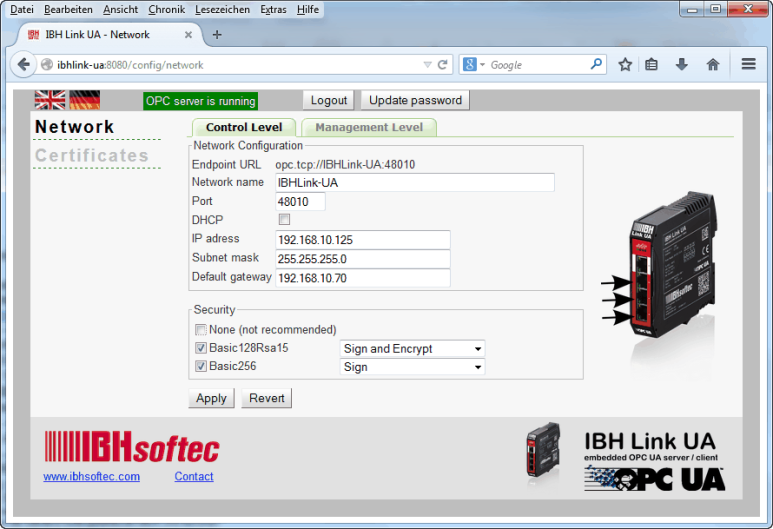Screen dimensions: 773x529
Task: Click the Network name input field
Action: tap(415, 182)
